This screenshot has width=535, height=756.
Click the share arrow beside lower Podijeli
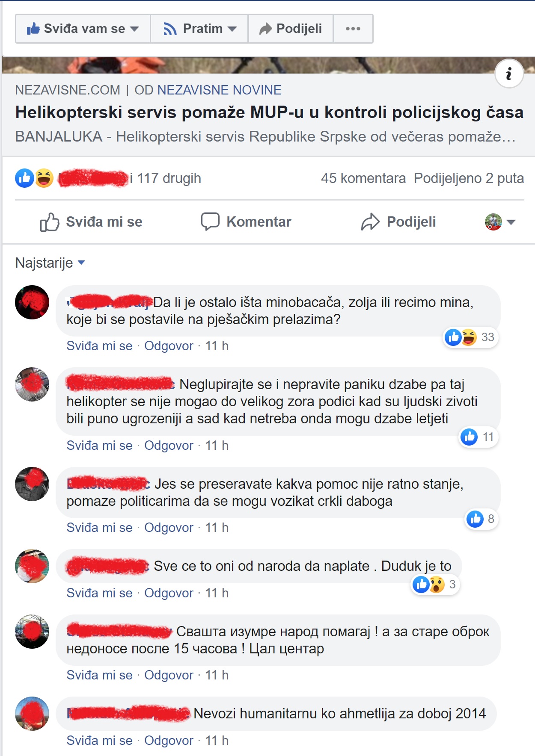(x=370, y=222)
